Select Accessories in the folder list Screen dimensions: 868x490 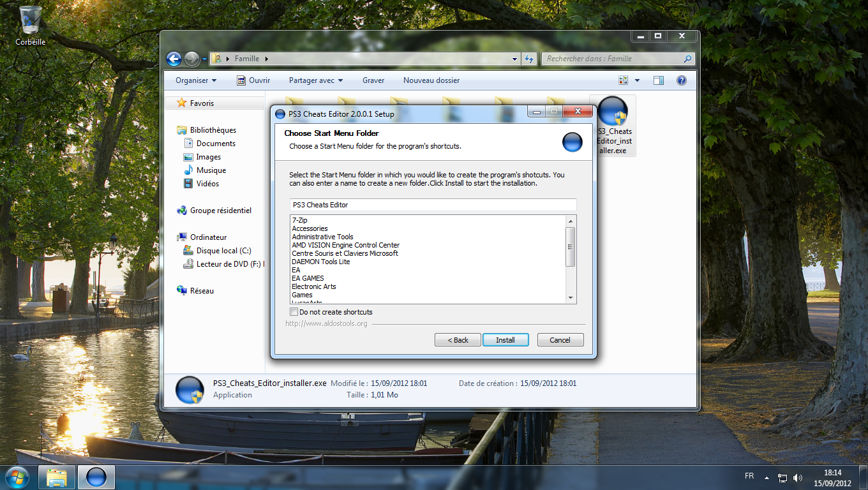[x=310, y=228]
